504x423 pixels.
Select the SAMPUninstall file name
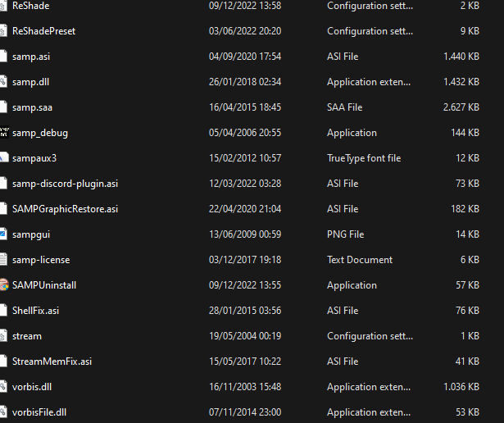pos(44,285)
